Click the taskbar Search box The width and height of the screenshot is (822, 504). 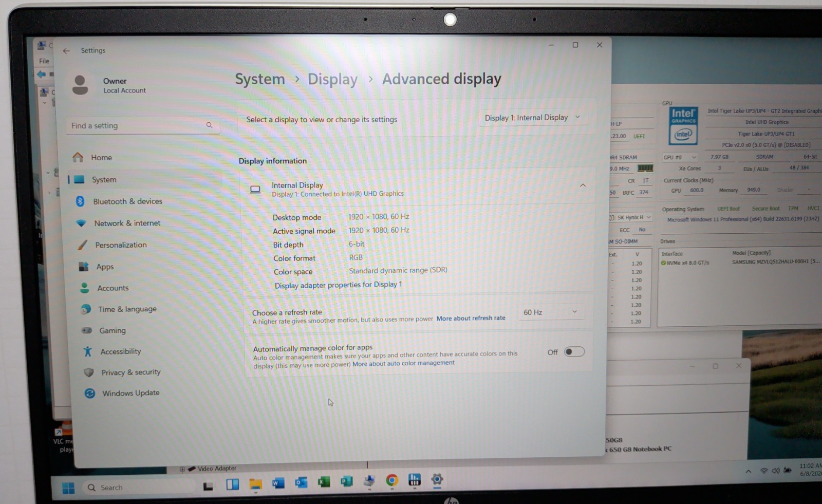click(x=140, y=488)
